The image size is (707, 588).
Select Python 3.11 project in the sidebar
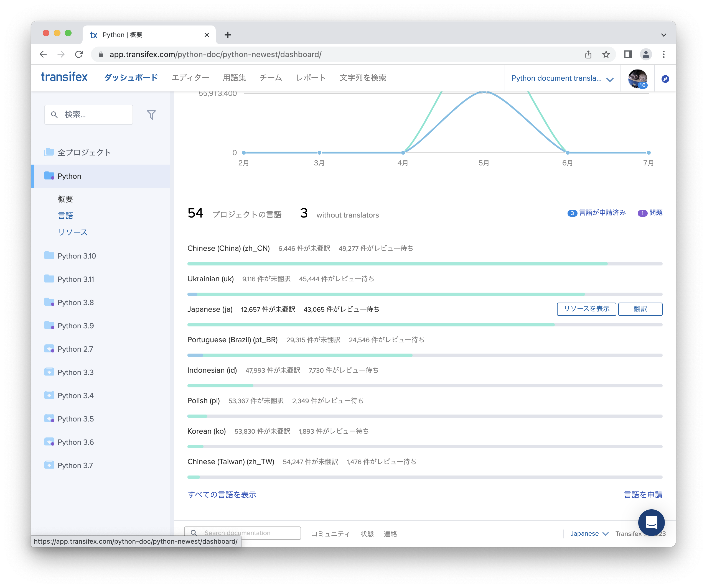pos(76,279)
